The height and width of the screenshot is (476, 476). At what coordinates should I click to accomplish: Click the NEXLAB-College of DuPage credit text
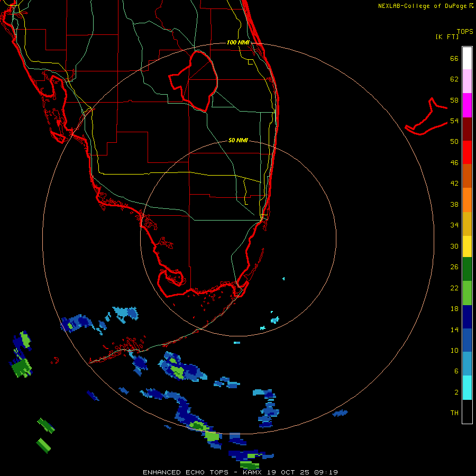pos(425,6)
